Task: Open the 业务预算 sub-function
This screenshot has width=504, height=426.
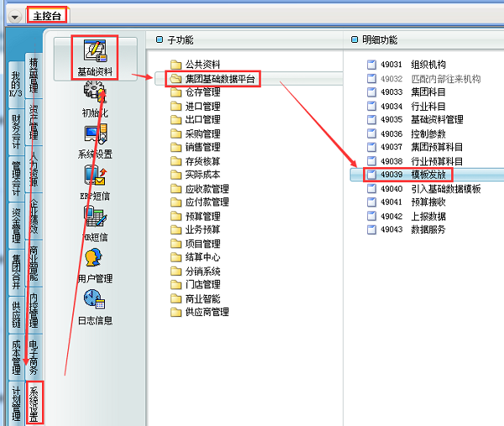Action: point(195,229)
